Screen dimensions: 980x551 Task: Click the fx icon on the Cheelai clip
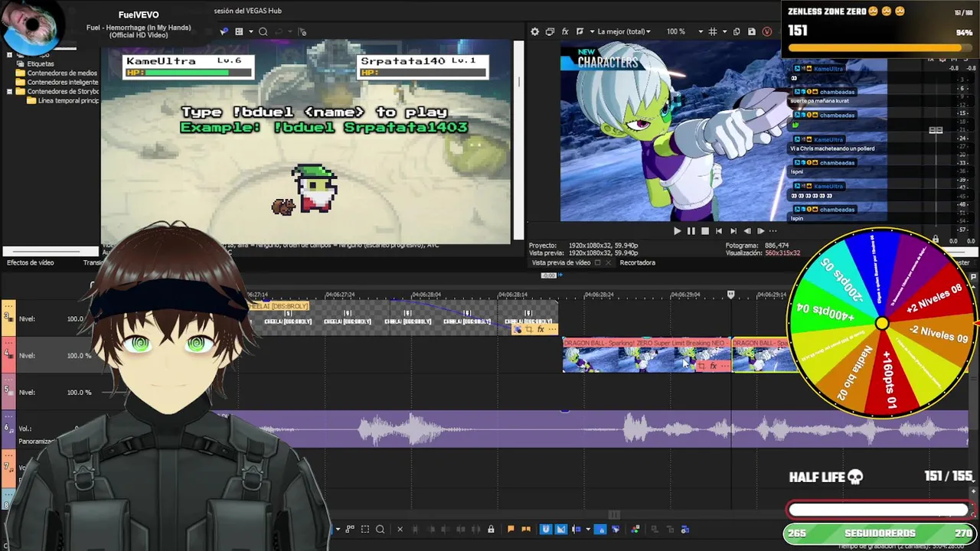click(541, 329)
